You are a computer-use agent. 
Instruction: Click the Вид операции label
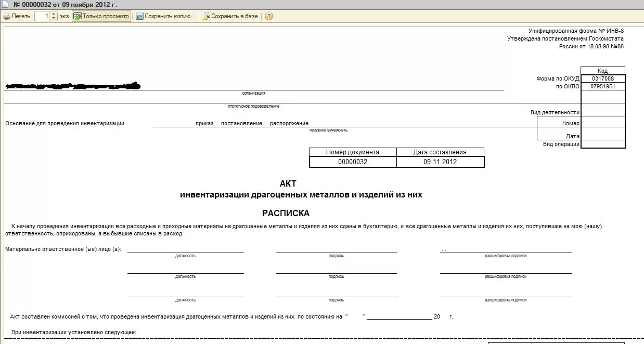pyautogui.click(x=561, y=144)
